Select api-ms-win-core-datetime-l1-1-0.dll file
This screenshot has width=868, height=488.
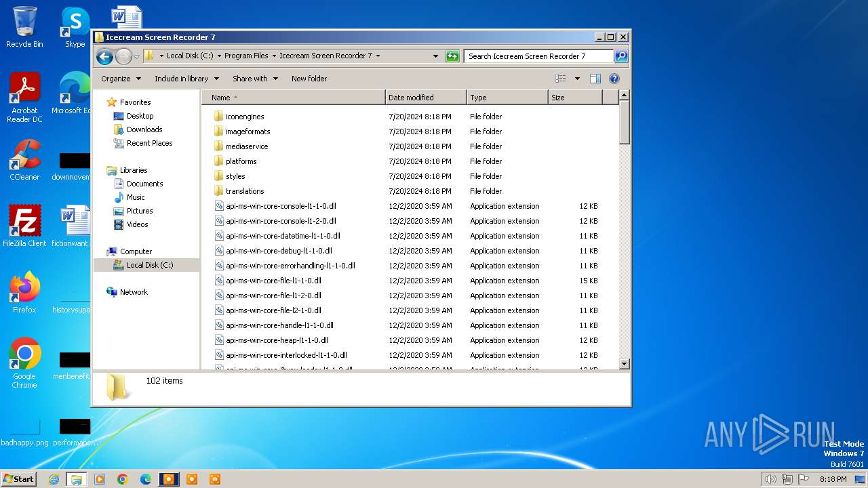283,236
